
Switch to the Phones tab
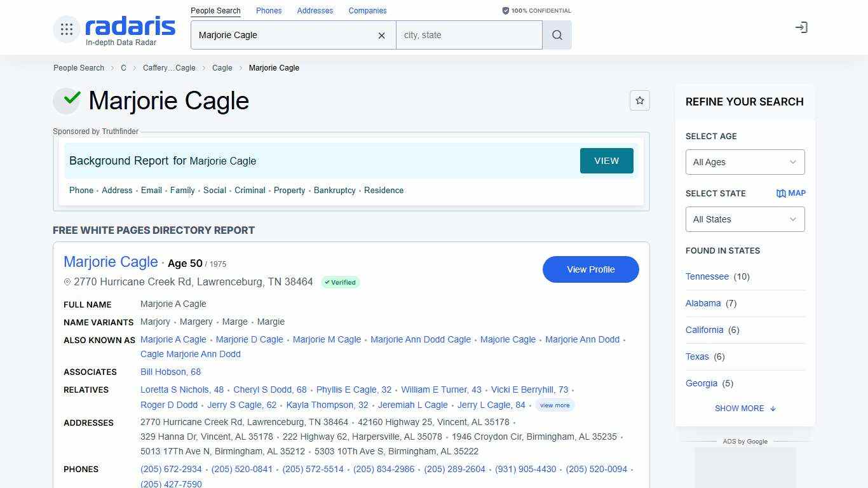click(269, 10)
